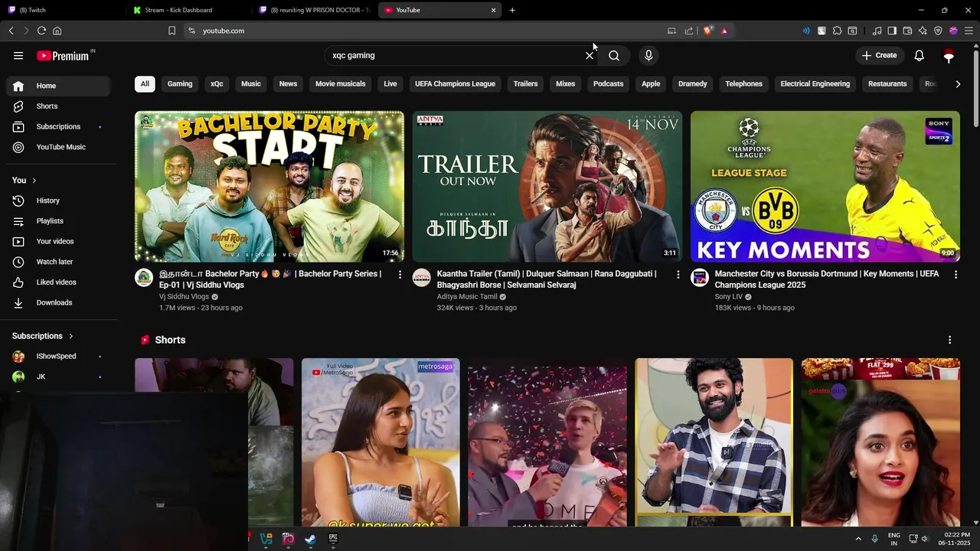Open browser main menu hamburger

pos(969,31)
